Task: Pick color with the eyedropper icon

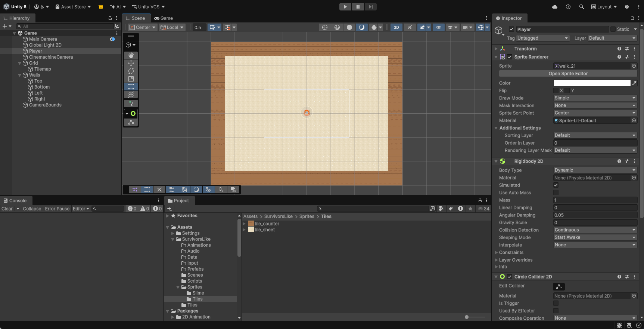Action: 634,83
